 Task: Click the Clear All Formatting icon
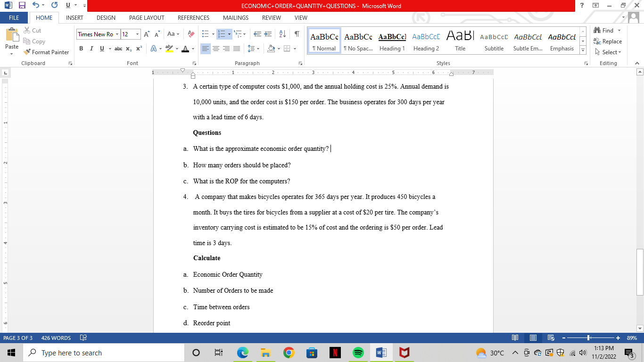pyautogui.click(x=190, y=33)
